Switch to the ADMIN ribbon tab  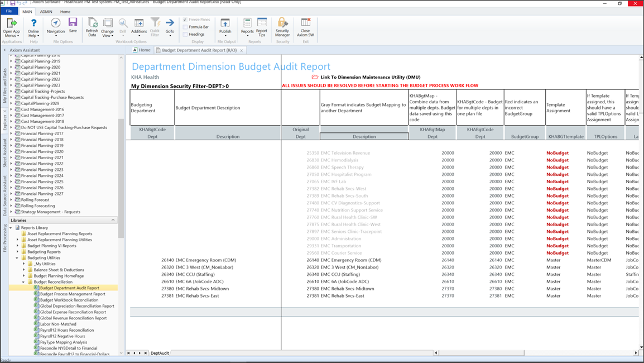46,12
